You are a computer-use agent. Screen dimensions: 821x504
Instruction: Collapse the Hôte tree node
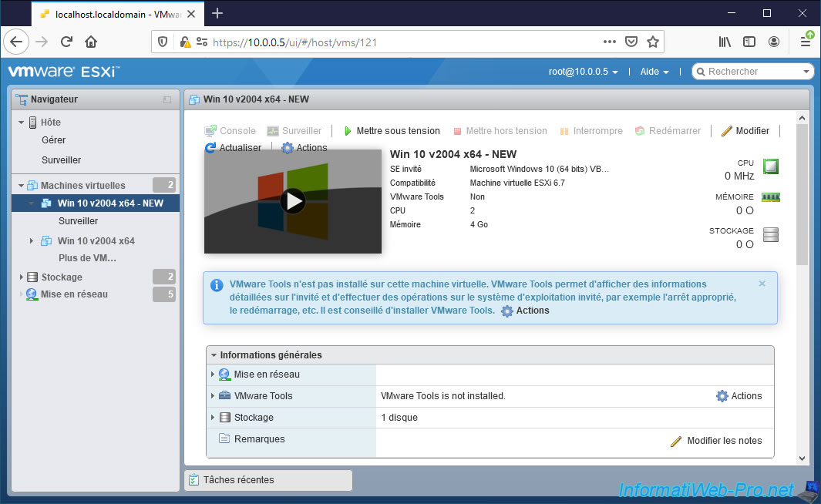pyautogui.click(x=22, y=123)
